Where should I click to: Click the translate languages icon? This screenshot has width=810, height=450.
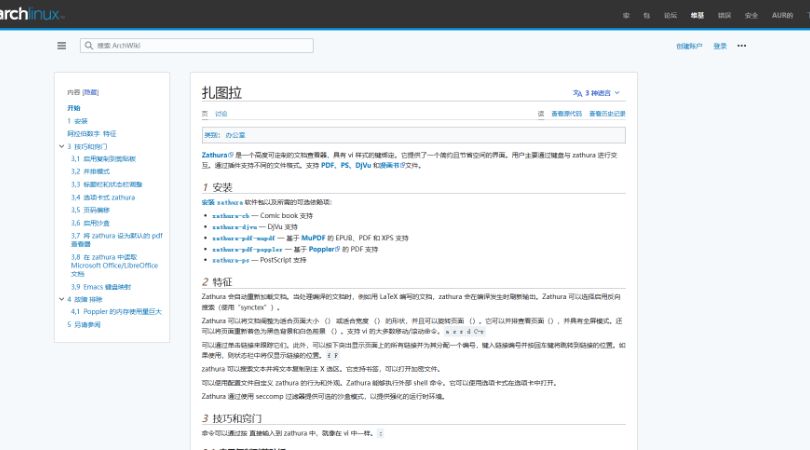577,92
